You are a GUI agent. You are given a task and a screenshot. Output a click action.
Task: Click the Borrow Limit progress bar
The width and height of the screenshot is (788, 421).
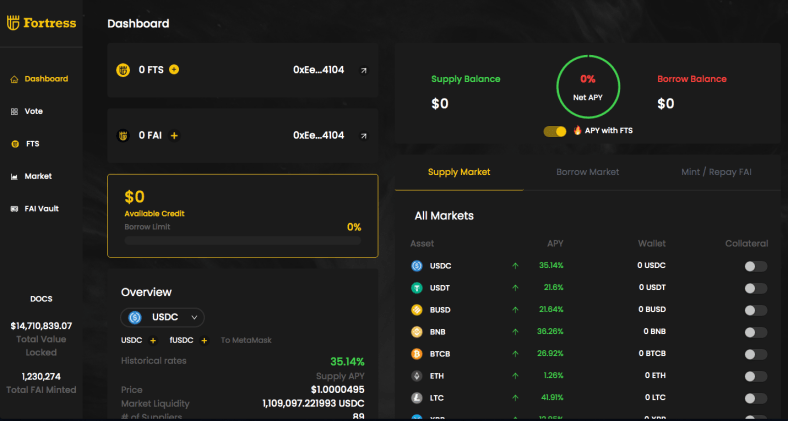pos(243,241)
